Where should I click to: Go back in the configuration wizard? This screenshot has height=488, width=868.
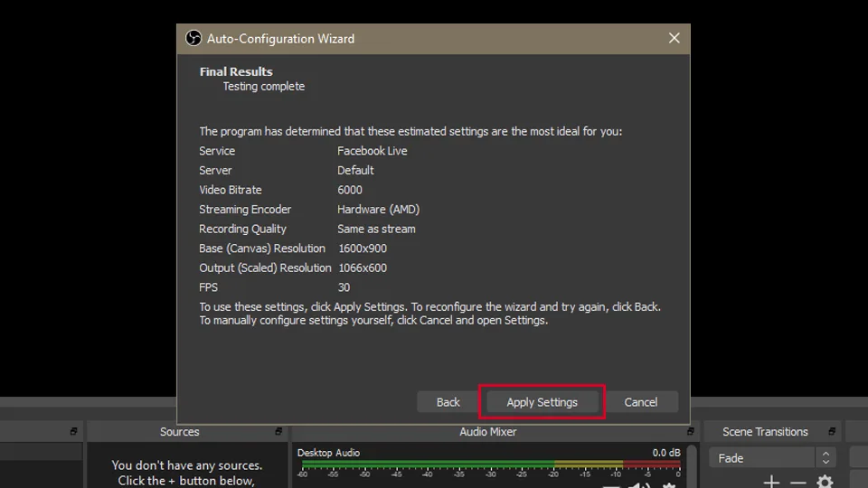(448, 402)
